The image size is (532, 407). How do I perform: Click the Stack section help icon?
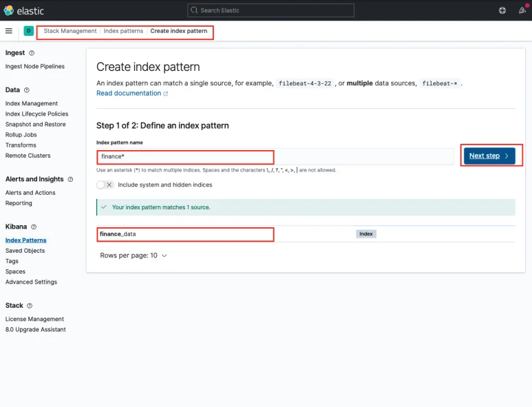click(30, 306)
